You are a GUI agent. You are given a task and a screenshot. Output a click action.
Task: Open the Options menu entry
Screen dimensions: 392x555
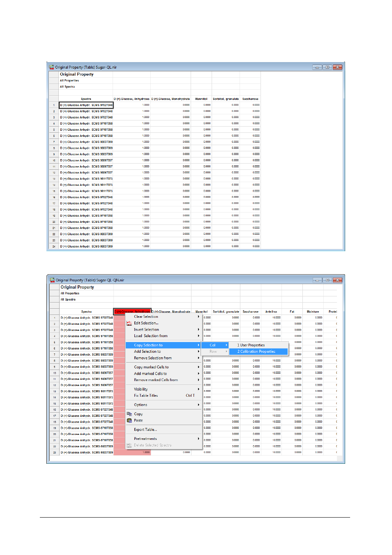click(x=164, y=405)
